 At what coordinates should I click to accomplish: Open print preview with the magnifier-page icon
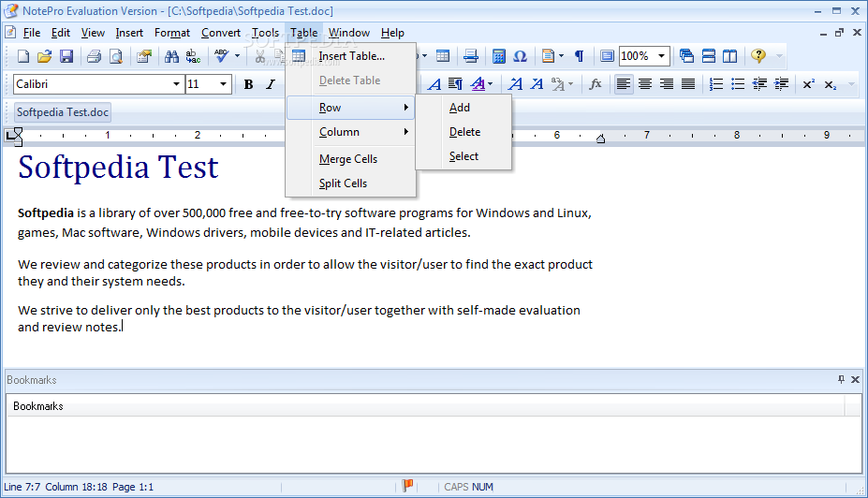116,56
